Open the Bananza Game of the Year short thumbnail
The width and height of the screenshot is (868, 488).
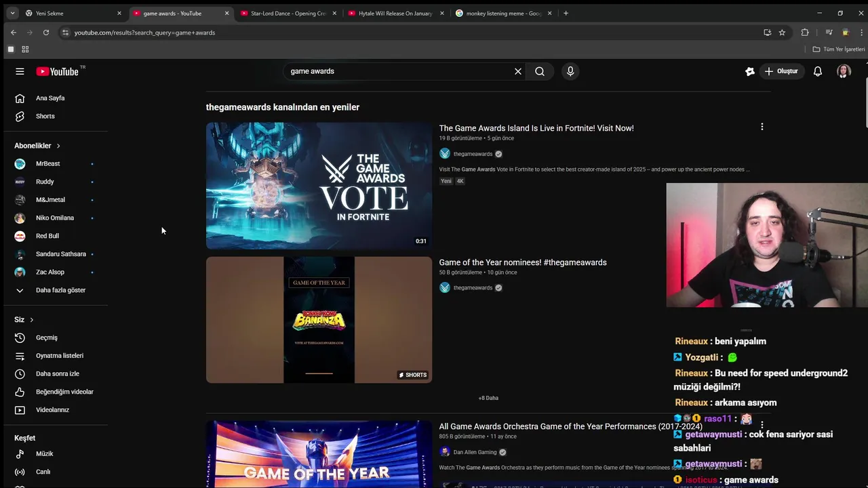(319, 320)
